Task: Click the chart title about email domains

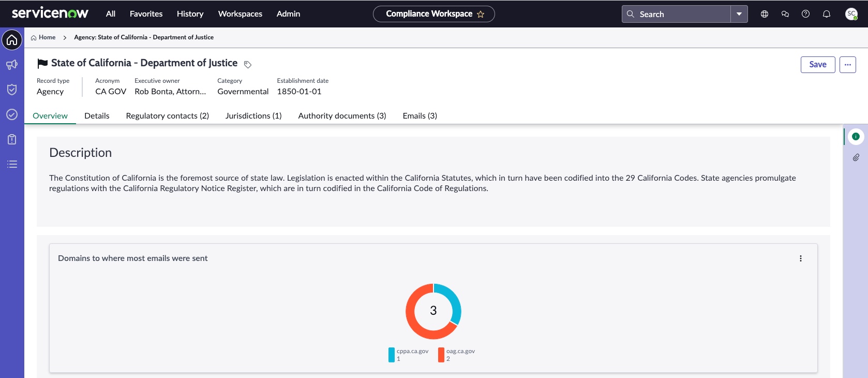Action: click(x=133, y=258)
